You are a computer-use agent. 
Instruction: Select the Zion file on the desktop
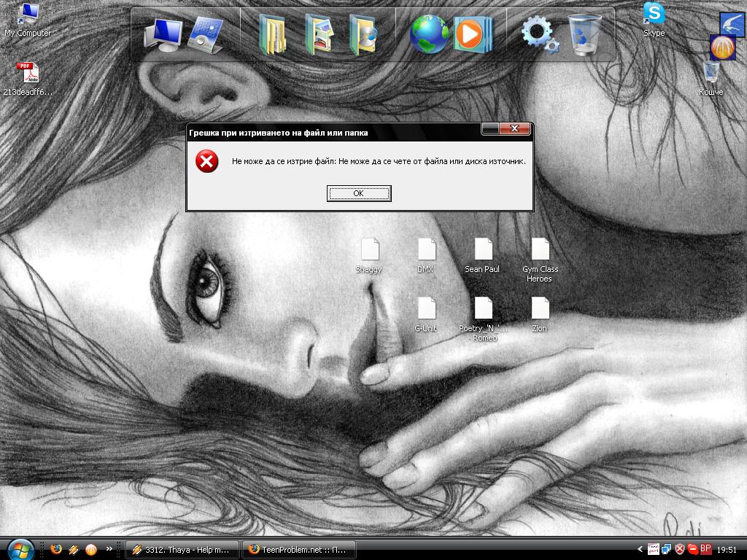[x=539, y=315]
